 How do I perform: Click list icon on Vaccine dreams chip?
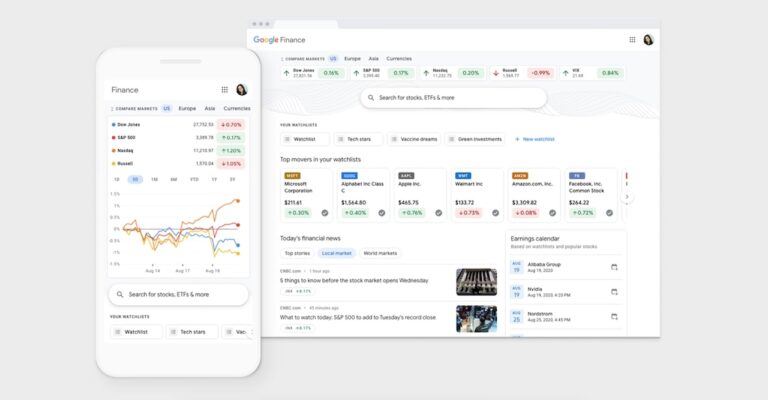[394, 140]
